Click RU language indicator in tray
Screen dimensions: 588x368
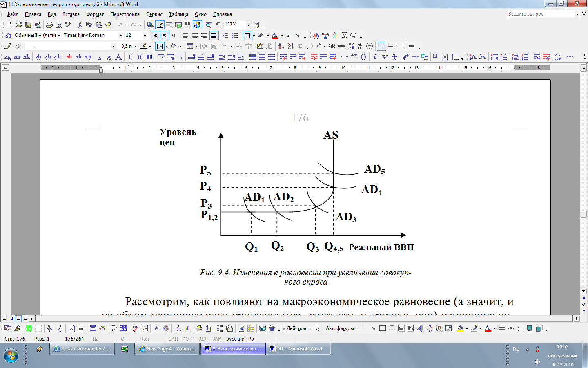tap(516, 349)
